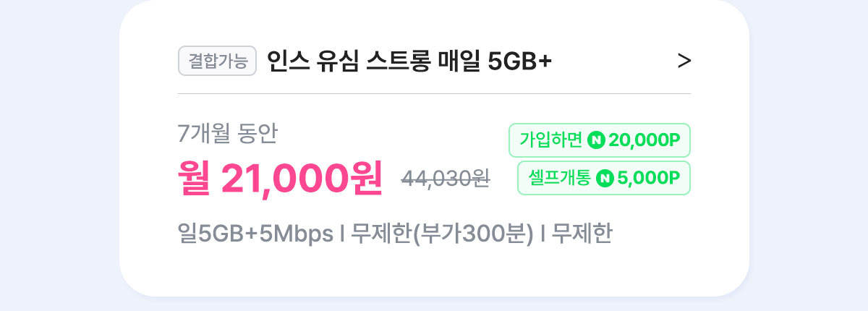Open the 인스 유심 스트롱 매일 5GB+ title

pyautogui.click(x=409, y=61)
